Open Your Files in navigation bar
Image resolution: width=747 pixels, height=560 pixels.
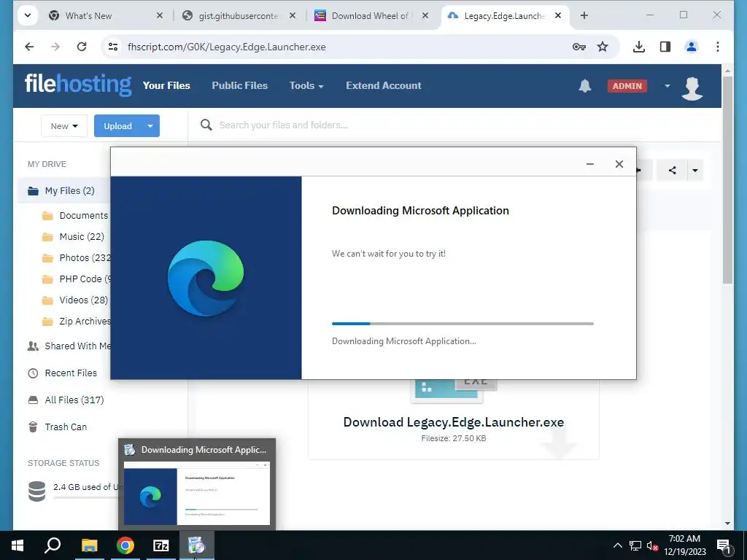click(x=166, y=86)
